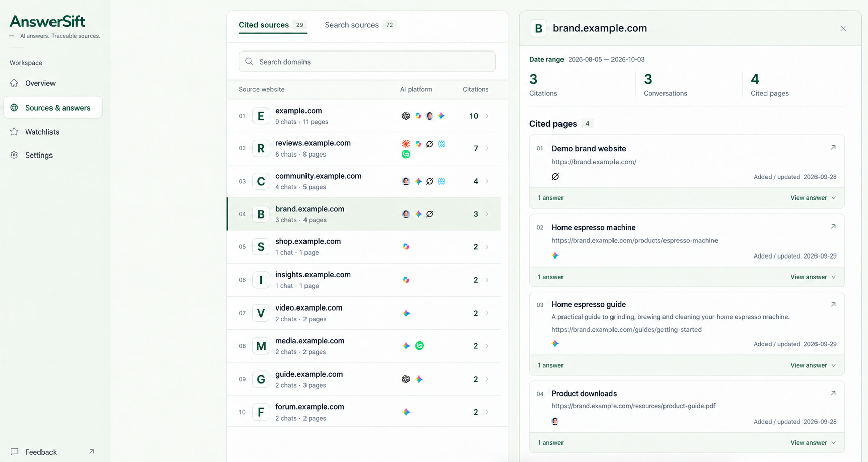The width and height of the screenshot is (868, 462).
Task: Go to Overview in sidebar
Action: click(x=53, y=83)
